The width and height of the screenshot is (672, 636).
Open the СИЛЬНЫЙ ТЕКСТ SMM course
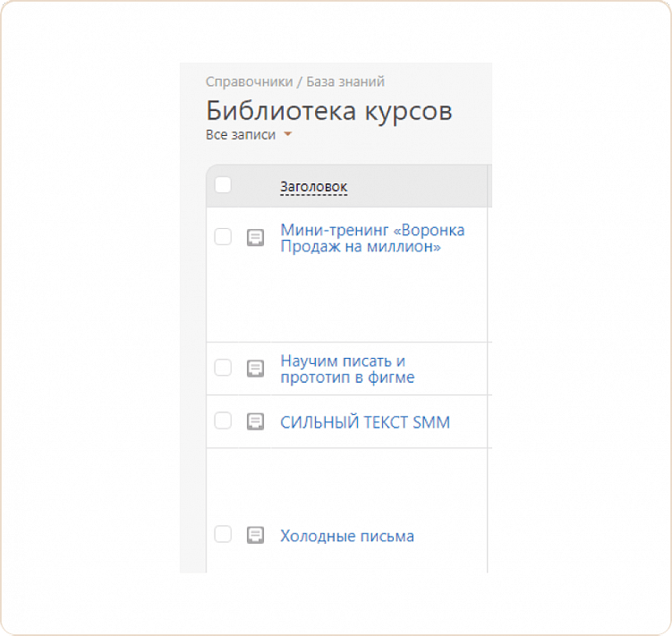[x=365, y=422]
